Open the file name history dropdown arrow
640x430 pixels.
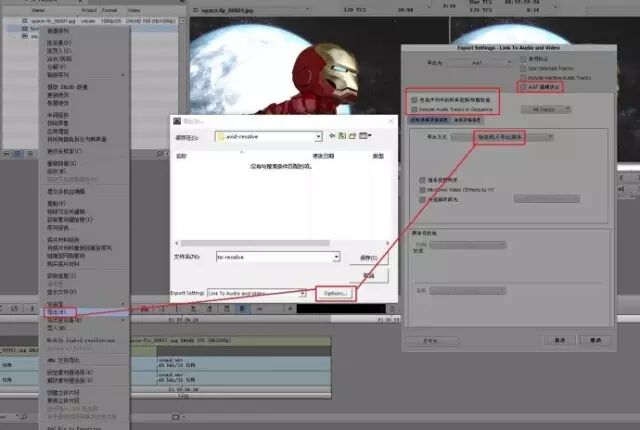pos(336,257)
